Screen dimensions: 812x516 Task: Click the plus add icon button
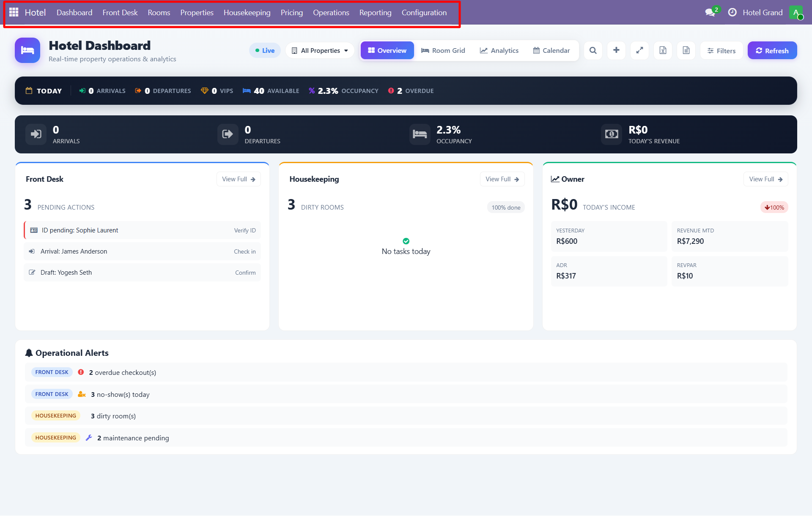click(x=616, y=50)
